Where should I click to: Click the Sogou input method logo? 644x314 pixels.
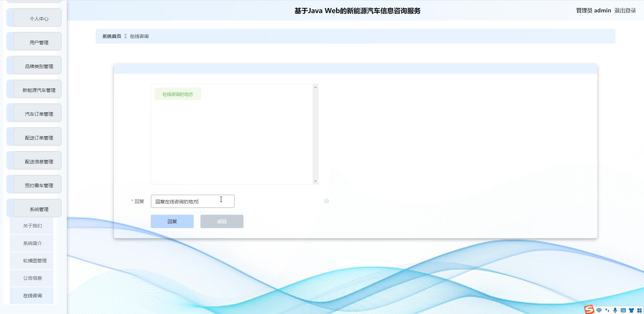589,309
